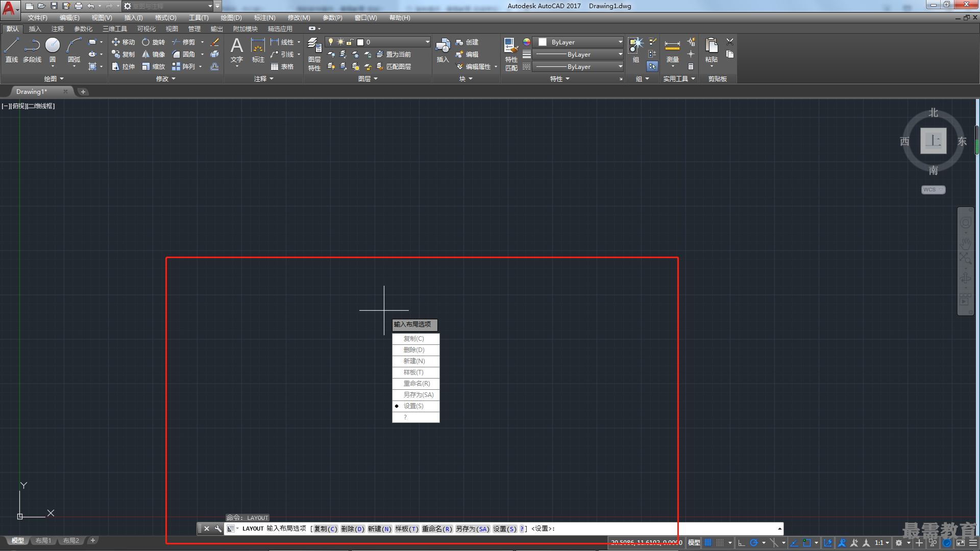This screenshot has width=980, height=551.
Task: Open the ByLayer lineweight dropdown
Action: pyautogui.click(x=578, y=54)
